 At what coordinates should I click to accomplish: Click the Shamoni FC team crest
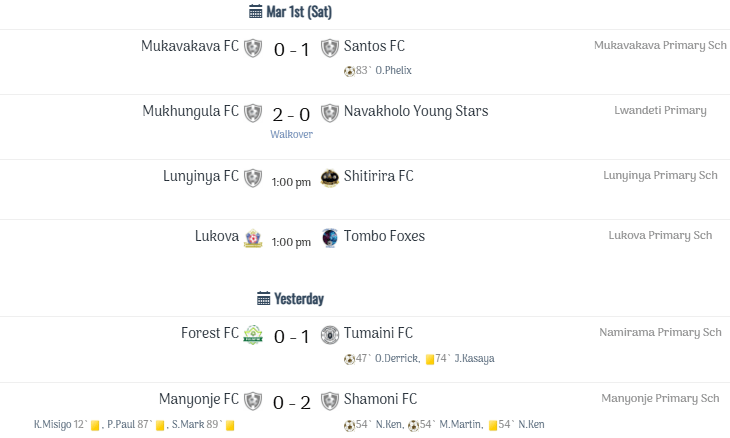[330, 400]
